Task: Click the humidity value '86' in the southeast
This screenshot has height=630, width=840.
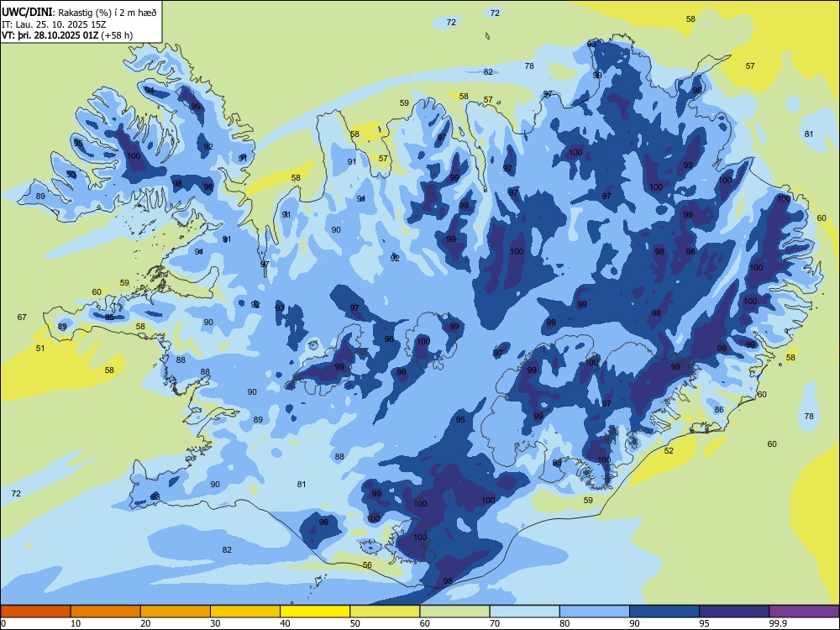Action: pos(719,409)
